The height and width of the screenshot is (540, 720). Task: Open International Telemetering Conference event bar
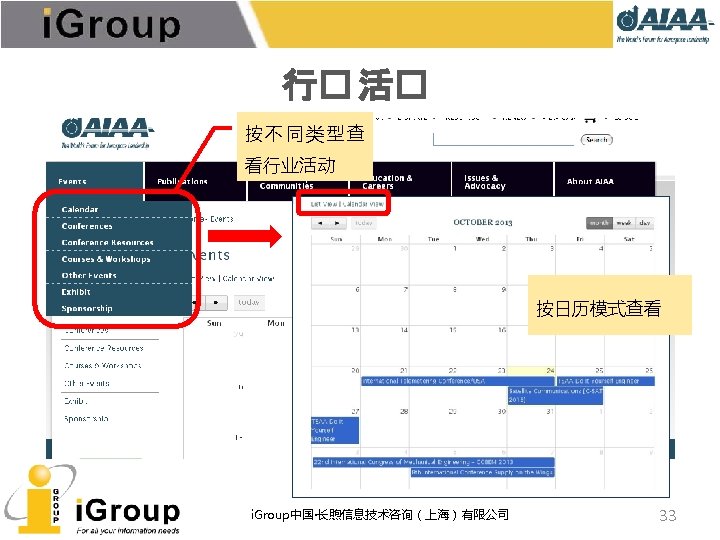[458, 381]
